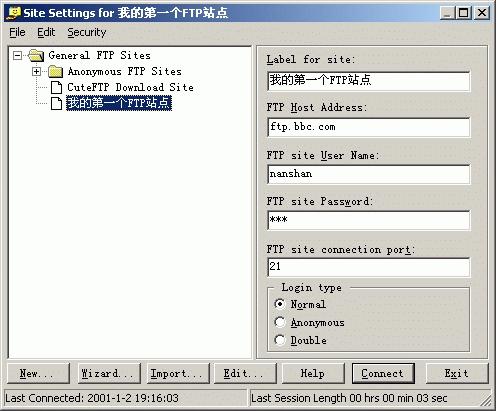This screenshot has height=411, width=496.
Task: Open the Security menu
Action: pos(87,32)
